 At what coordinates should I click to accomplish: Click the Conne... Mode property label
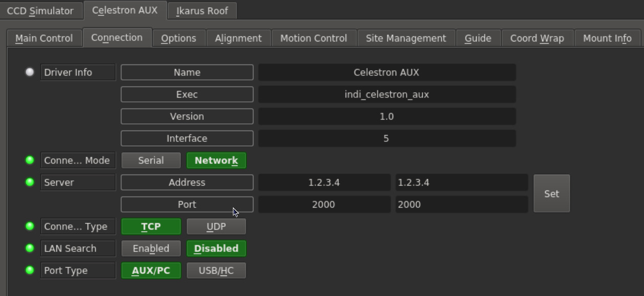pos(78,160)
